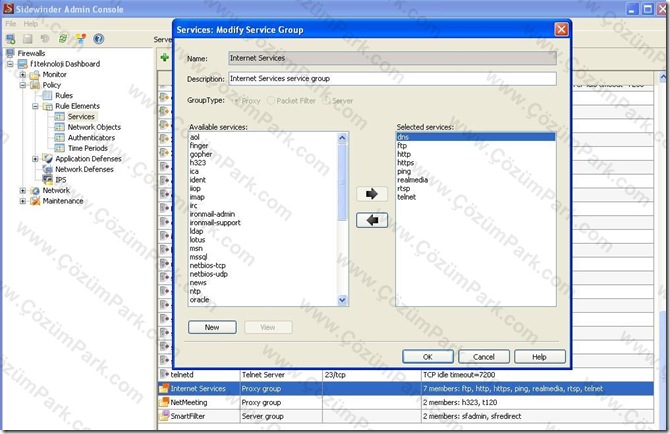The image size is (670, 434).
Task: Open the File menu
Action: 11,23
